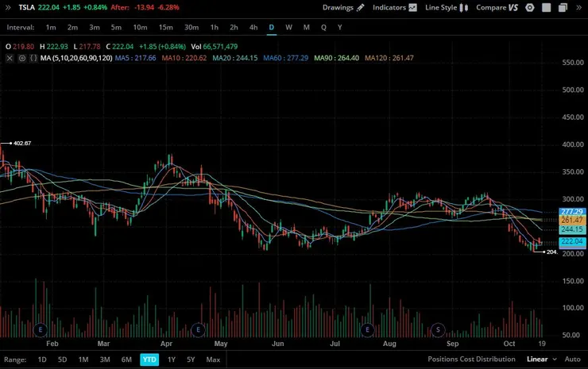Viewport: 588px width, 369px height.
Task: Click the single-pane layout square icon
Action: pos(547,7)
